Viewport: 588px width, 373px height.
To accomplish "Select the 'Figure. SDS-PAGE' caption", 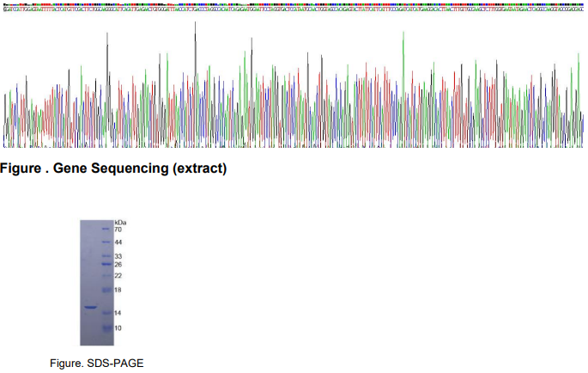I will pos(97,364).
